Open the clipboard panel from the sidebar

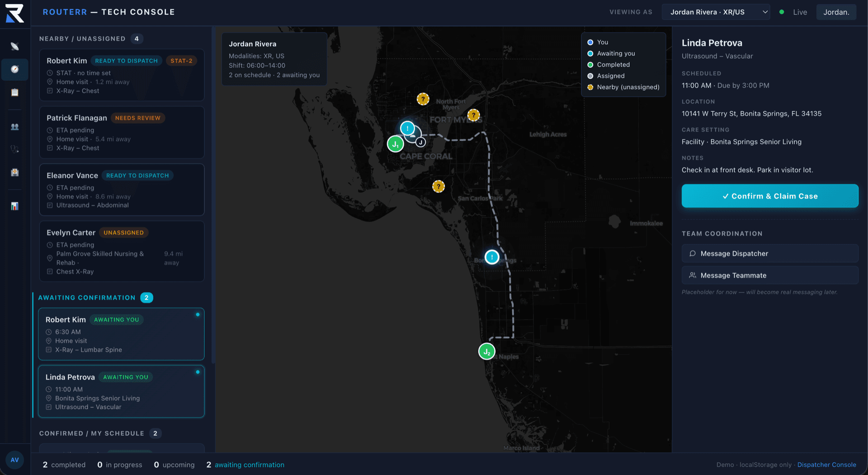click(15, 92)
